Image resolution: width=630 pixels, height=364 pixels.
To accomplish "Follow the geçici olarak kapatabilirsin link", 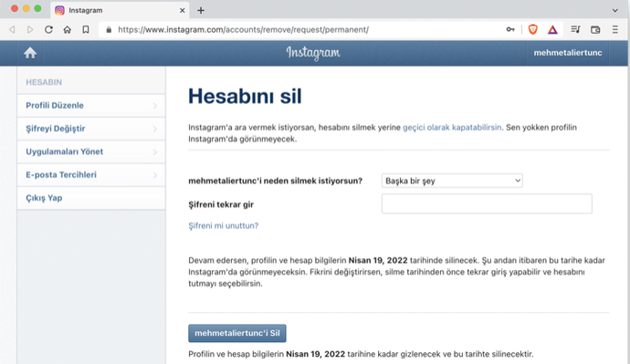I will point(452,127).
